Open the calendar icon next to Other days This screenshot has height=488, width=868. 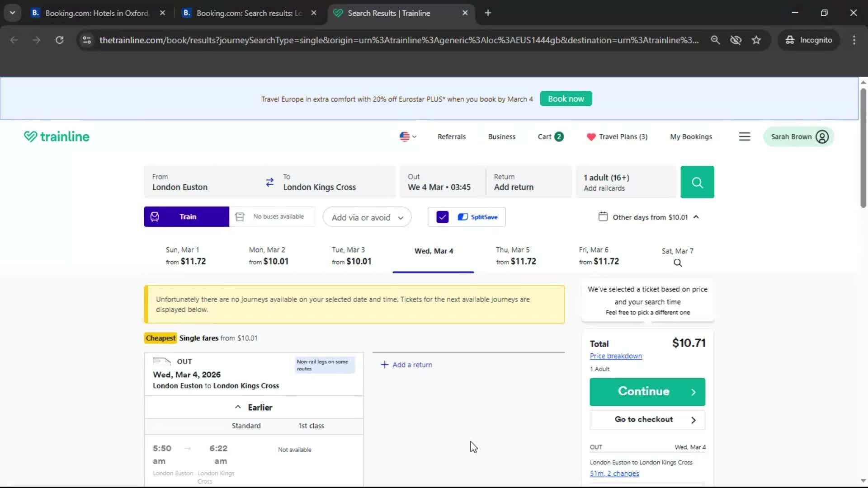point(603,217)
